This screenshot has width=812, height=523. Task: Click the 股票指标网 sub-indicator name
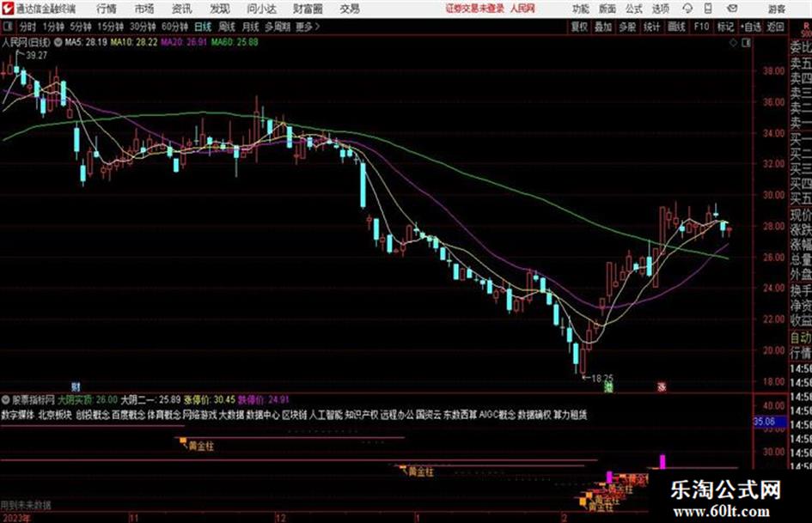[34, 399]
